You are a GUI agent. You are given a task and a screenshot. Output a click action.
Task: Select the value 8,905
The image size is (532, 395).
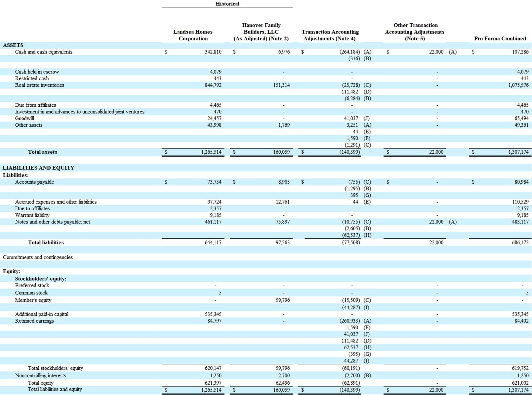click(284, 182)
